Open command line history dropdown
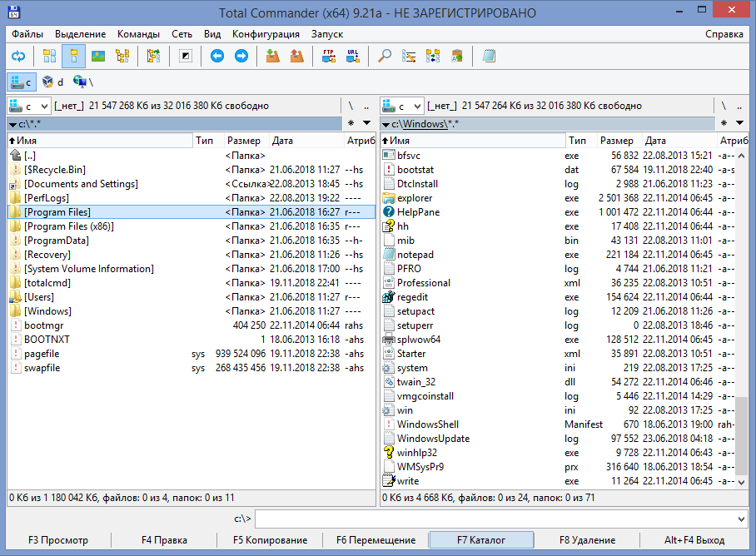 (741, 519)
